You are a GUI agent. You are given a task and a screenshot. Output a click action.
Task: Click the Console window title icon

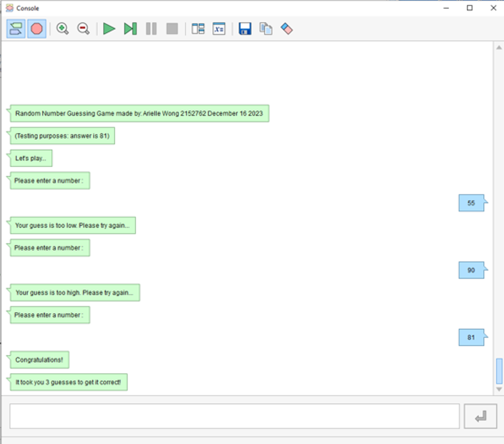pyautogui.click(x=10, y=8)
